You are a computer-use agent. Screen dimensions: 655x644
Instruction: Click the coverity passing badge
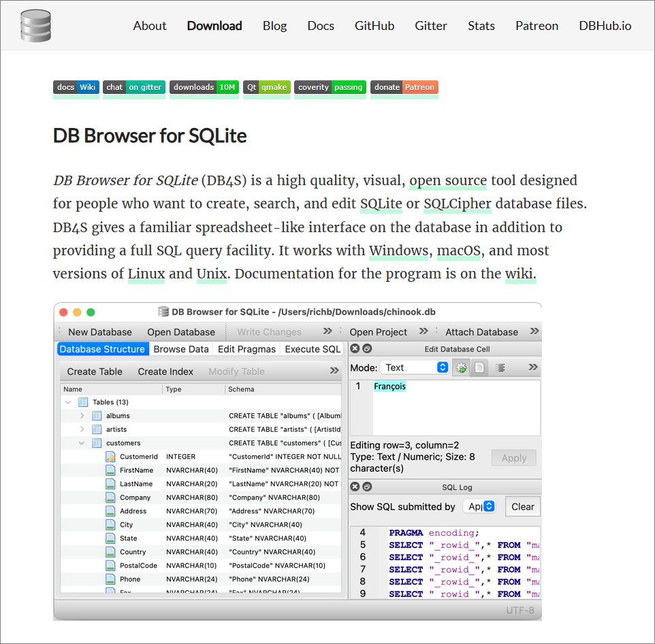pos(330,87)
